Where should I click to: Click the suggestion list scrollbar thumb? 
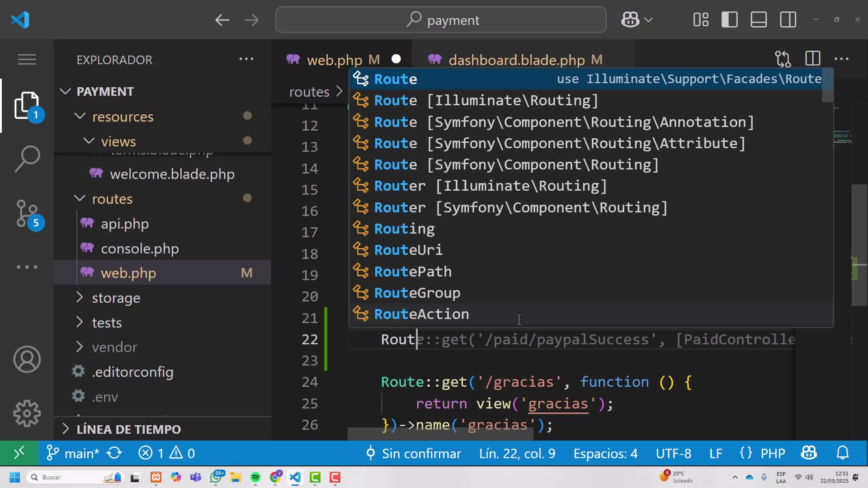tap(827, 86)
